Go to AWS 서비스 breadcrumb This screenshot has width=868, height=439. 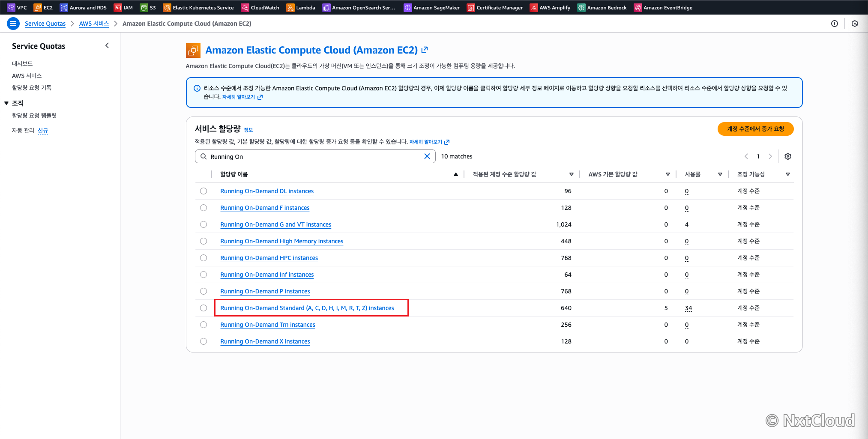94,24
